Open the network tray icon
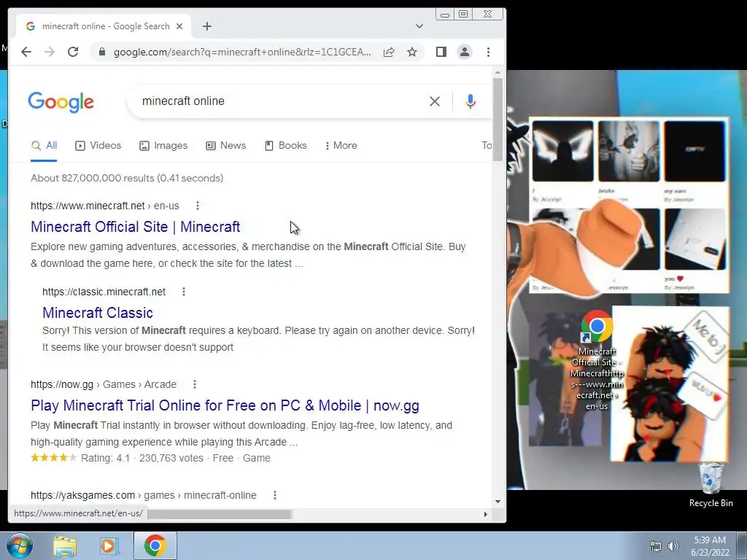Image resolution: width=747 pixels, height=560 pixels. [656, 546]
